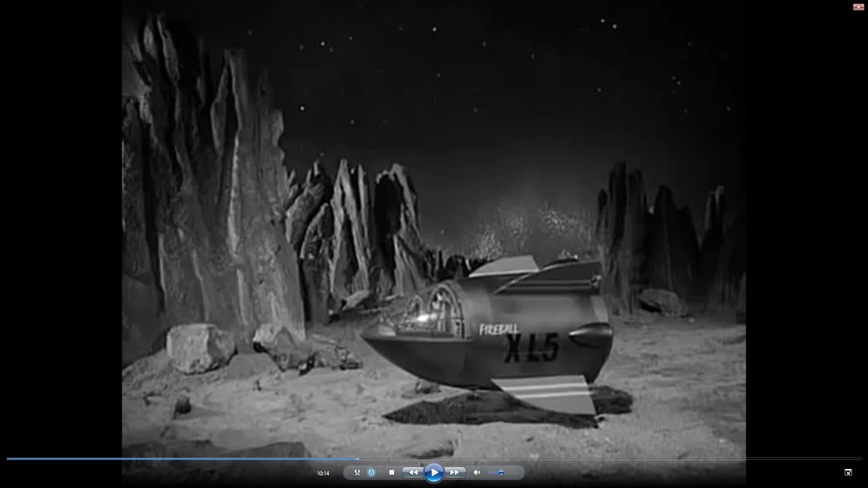This screenshot has height=488, width=868.
Task: Hit the blue Play button
Action: tap(433, 472)
